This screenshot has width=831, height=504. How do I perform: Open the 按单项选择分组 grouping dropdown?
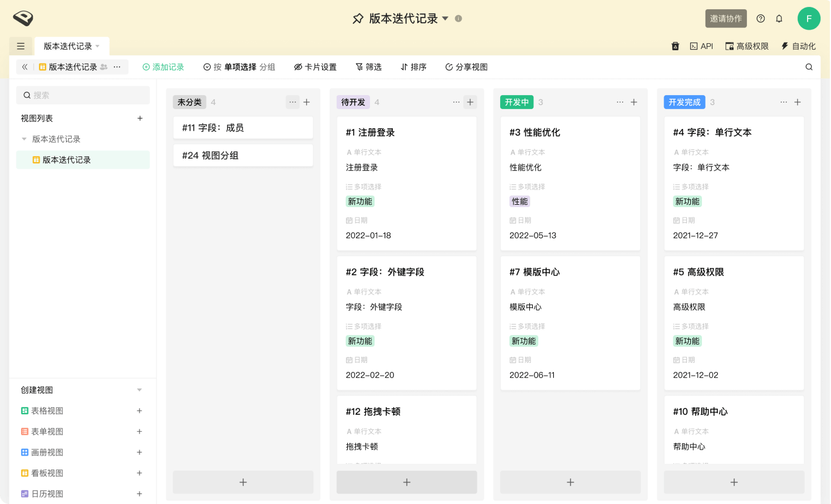coord(239,67)
